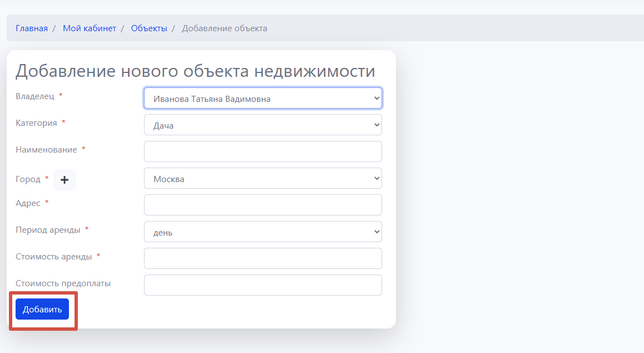Expand the Период аренды dropdown showing день
This screenshot has height=353, width=644.
click(x=262, y=232)
